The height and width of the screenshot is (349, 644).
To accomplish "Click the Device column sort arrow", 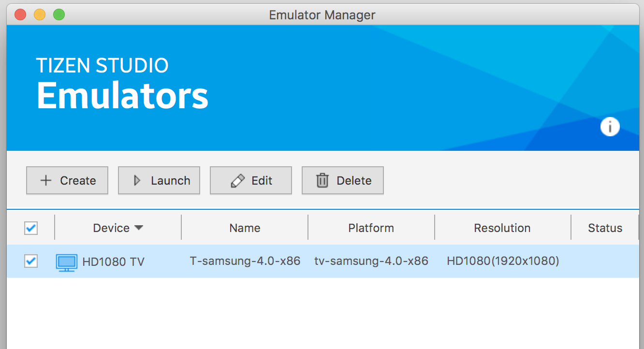I will [x=139, y=228].
